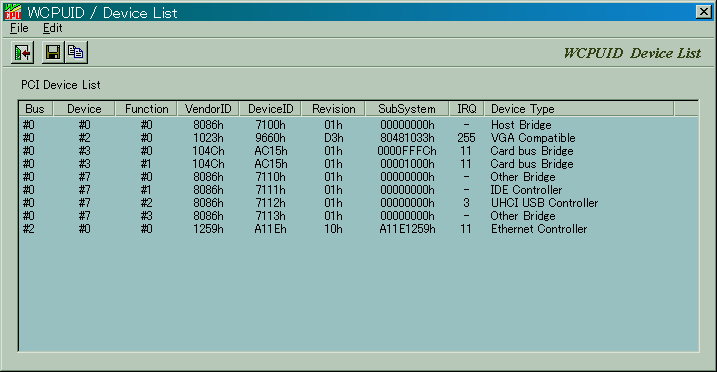Click IRQ value 255
Screen dimensions: 717x372
[x=466, y=138]
